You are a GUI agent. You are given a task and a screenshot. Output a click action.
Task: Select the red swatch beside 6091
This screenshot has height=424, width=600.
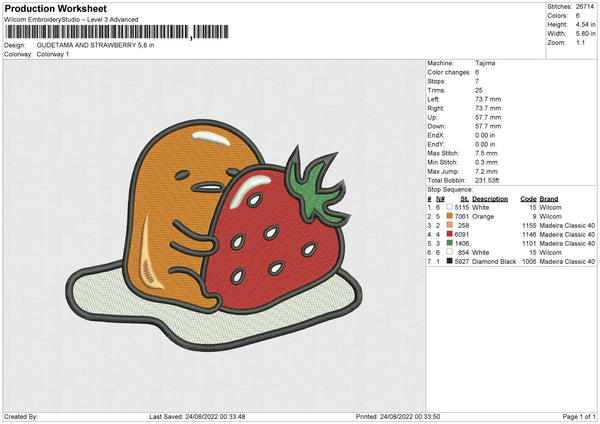(450, 234)
